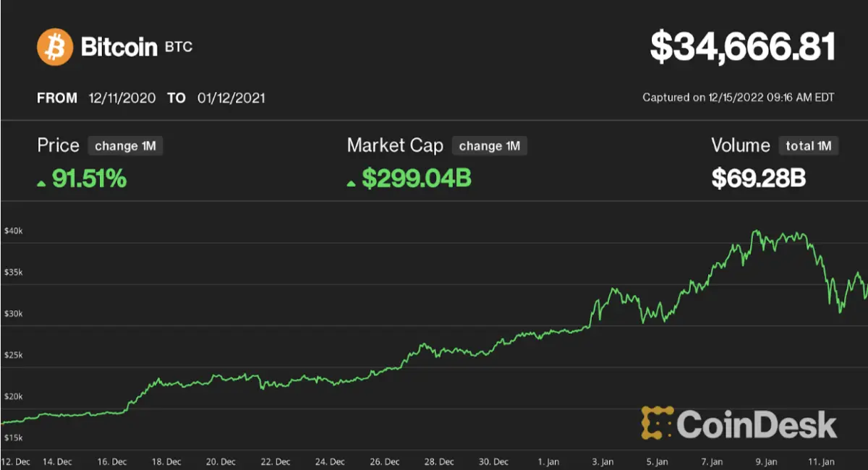Screen dimensions: 868x470
Task: Click the $30k y-axis label
Action: point(14,314)
